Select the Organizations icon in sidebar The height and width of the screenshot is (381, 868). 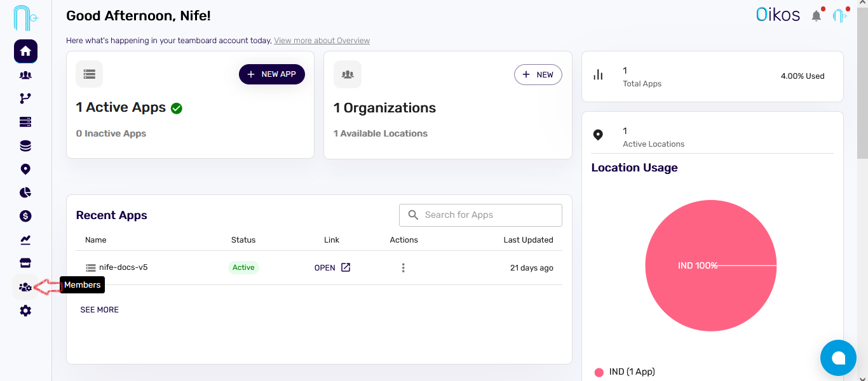25,75
